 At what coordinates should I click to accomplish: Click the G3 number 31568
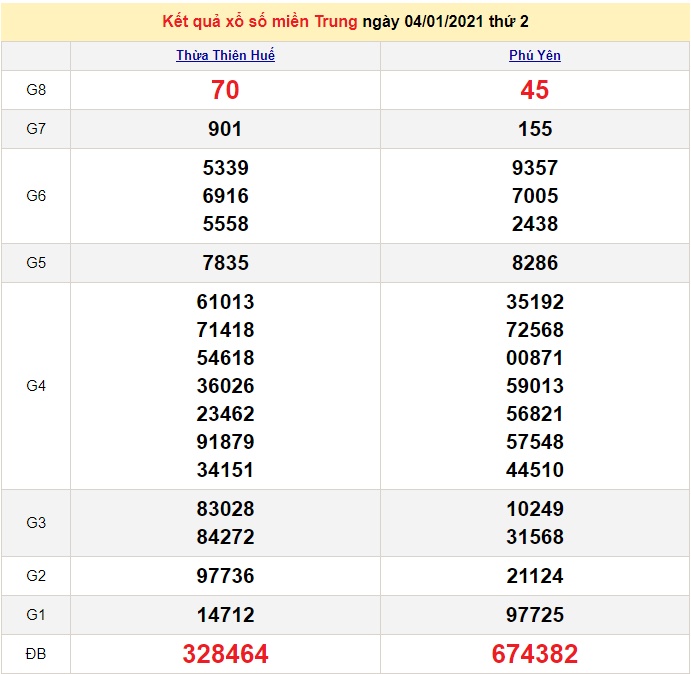[535, 536]
